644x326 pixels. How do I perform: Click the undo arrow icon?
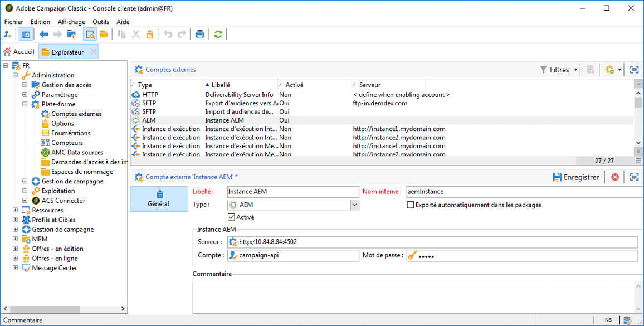pyautogui.click(x=168, y=35)
